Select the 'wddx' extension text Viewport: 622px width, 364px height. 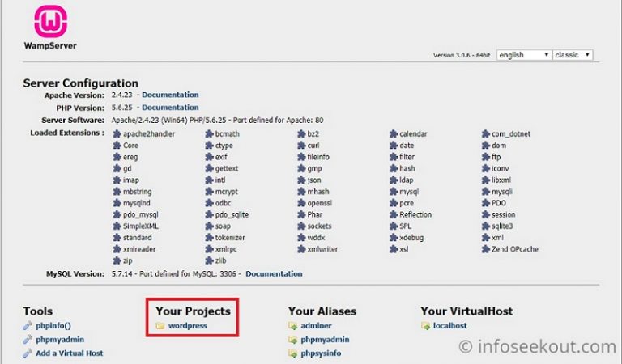316,238
